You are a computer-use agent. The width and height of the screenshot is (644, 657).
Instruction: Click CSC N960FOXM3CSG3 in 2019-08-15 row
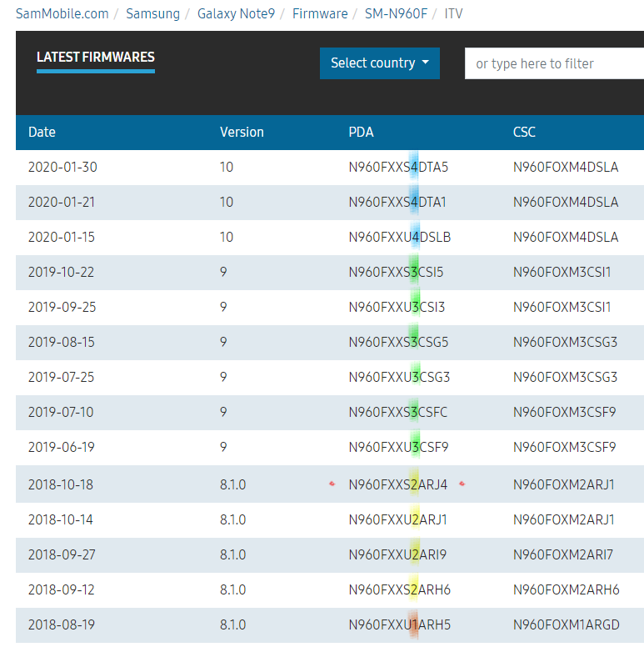(x=566, y=343)
